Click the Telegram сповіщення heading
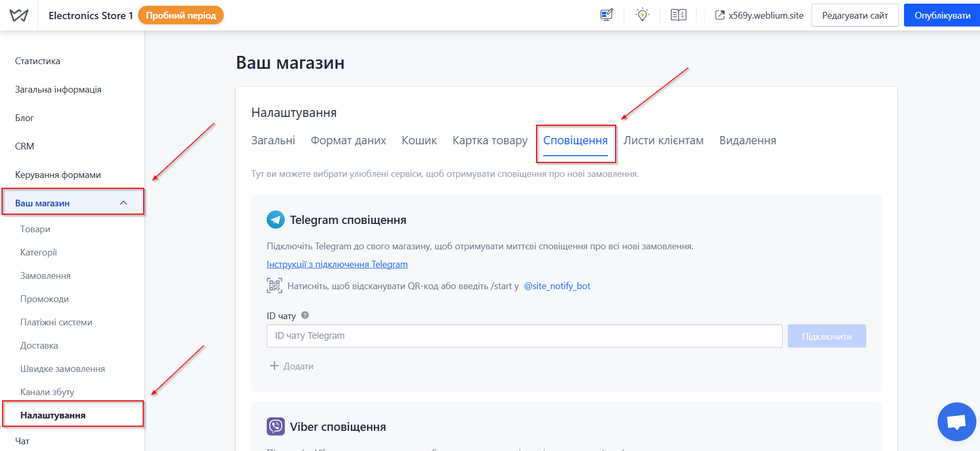980x451 pixels. click(348, 220)
